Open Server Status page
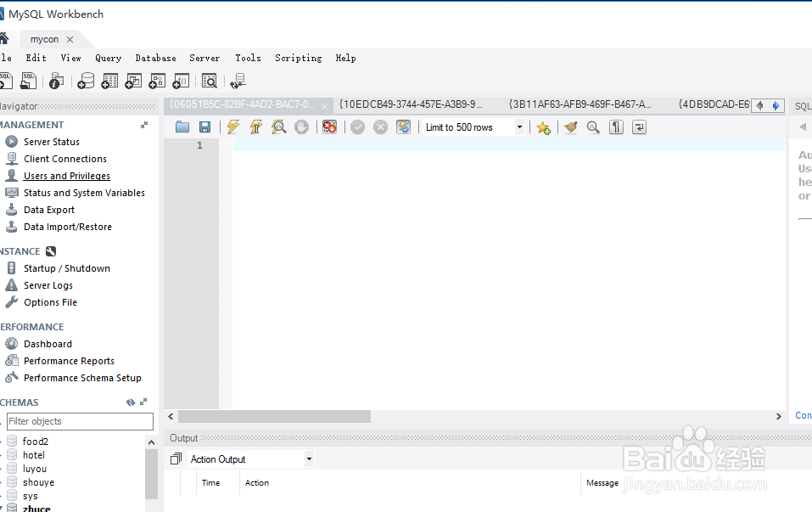Viewport: 812px width, 512px height. (51, 142)
